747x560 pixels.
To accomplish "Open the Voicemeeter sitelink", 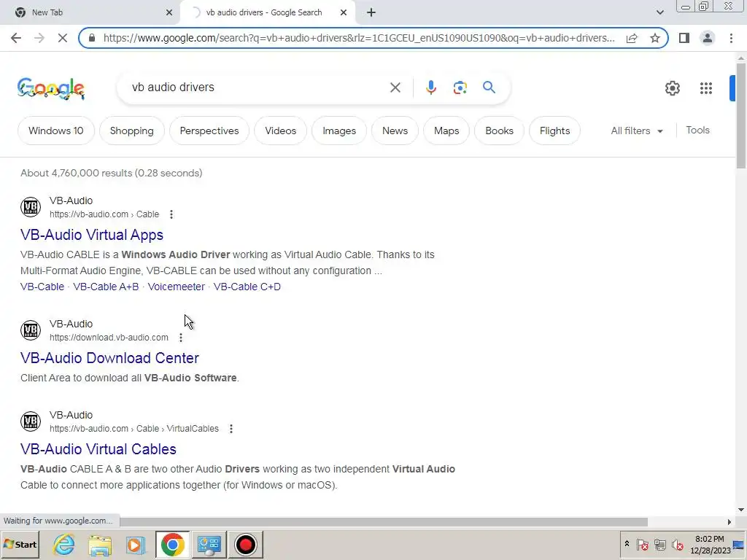I will [x=177, y=287].
